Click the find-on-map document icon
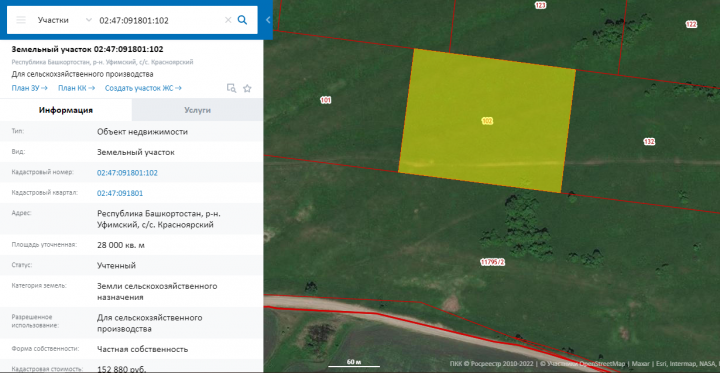Image resolution: width=720 pixels, height=373 pixels. tap(231, 88)
